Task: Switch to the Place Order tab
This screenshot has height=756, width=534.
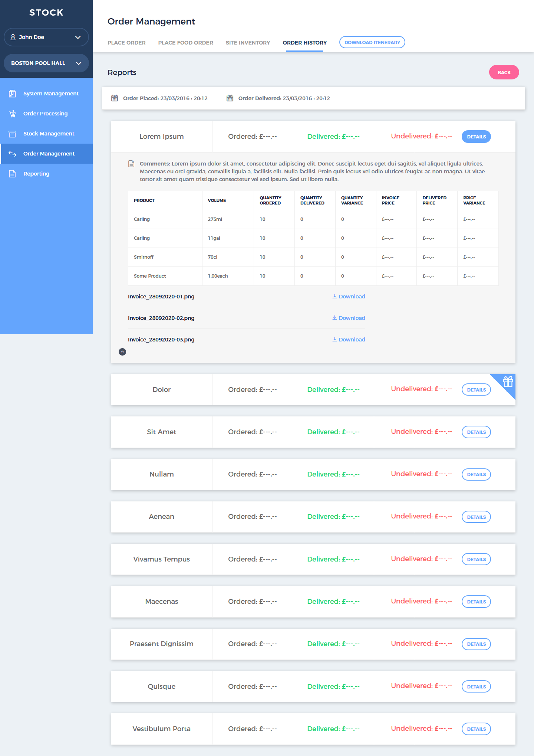Action: click(126, 43)
